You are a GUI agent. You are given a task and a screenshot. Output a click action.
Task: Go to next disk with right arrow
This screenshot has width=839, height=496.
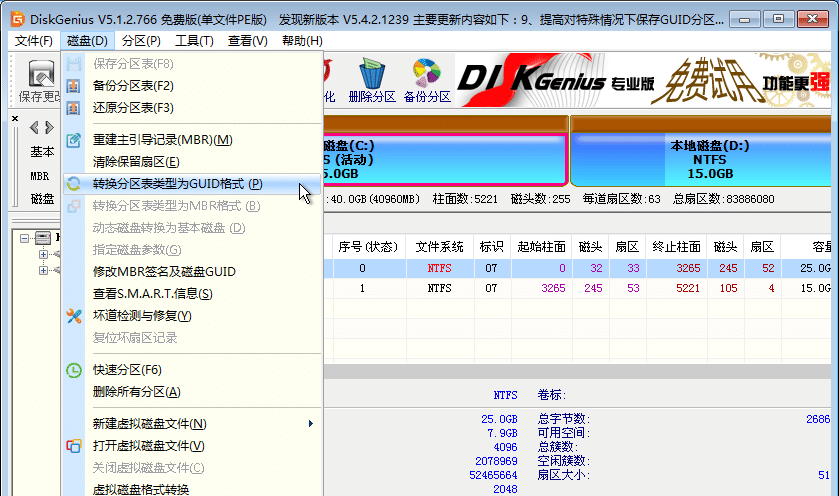(49, 127)
